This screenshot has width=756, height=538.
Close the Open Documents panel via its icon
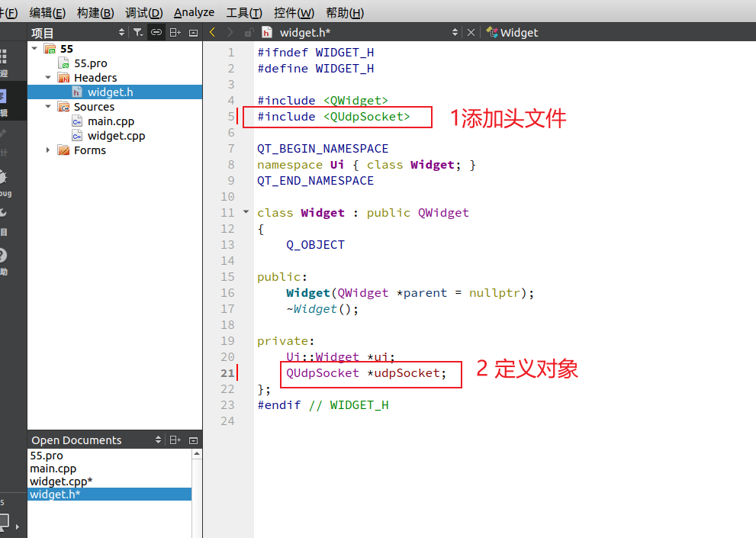tap(193, 440)
